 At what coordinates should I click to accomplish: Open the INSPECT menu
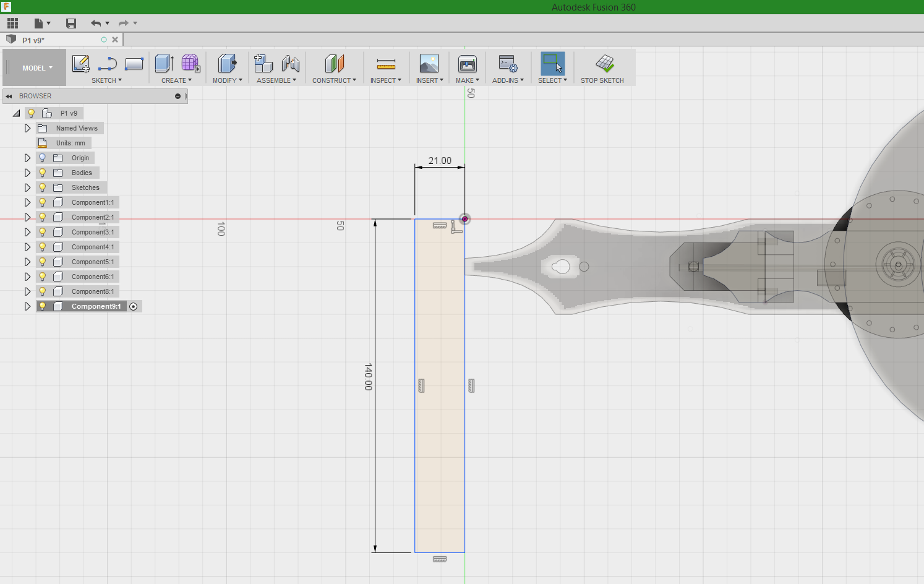(386, 80)
